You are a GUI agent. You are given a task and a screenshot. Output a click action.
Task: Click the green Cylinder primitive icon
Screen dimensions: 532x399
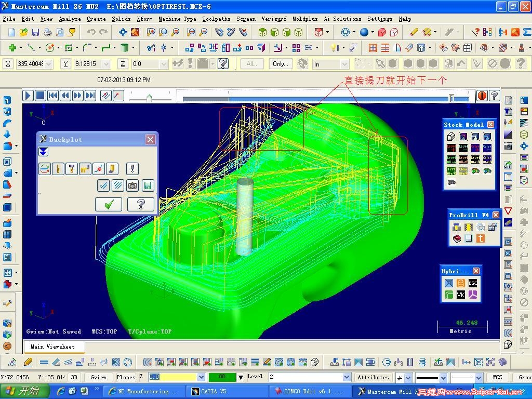[125, 48]
